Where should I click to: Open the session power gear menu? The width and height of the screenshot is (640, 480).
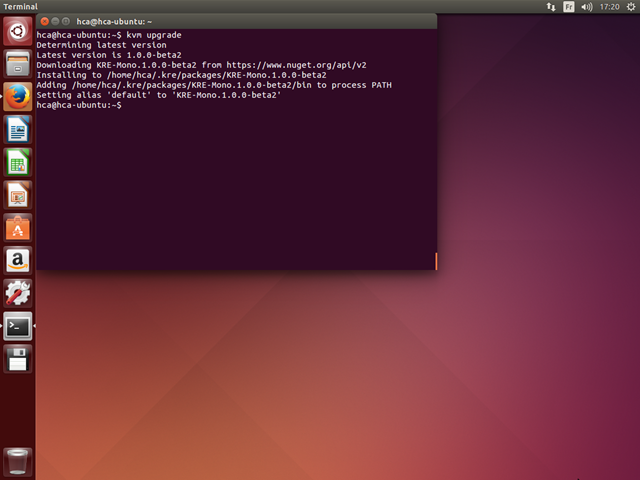[631, 7]
